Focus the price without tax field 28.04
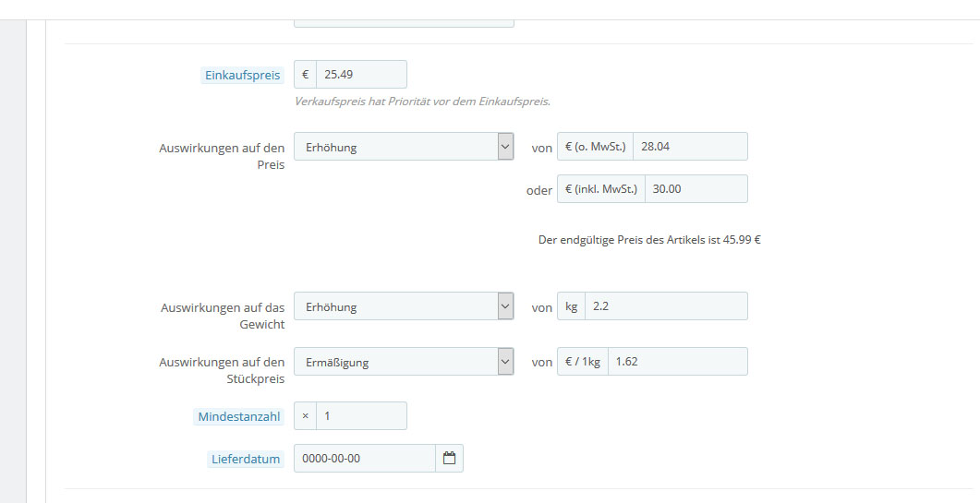The height and width of the screenshot is (503, 980). 689,147
